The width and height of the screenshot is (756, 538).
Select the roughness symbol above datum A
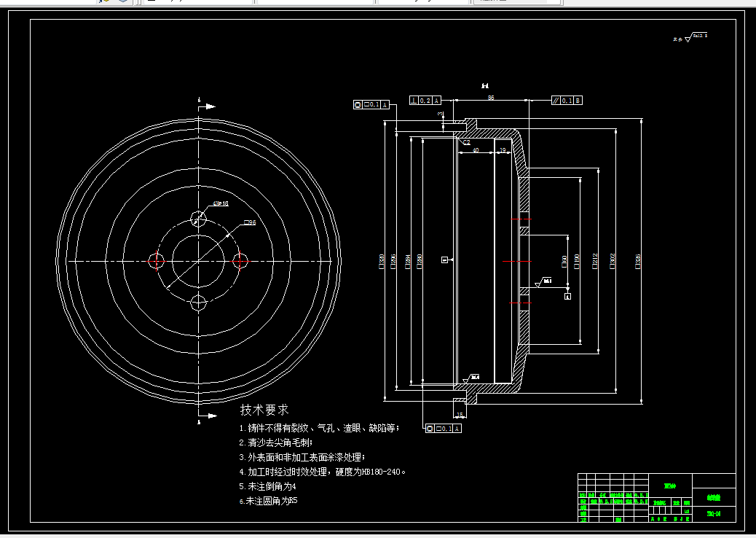point(543,283)
